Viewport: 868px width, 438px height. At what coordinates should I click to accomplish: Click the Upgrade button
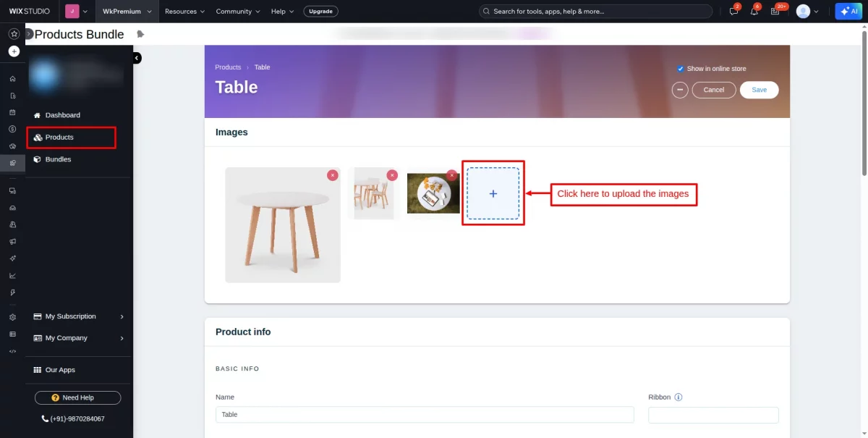[x=320, y=11]
